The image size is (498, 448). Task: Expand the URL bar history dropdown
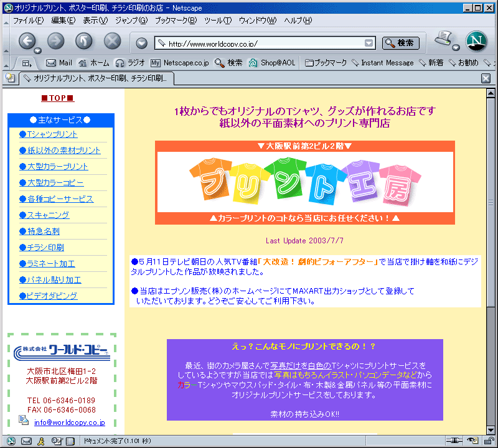point(369,43)
